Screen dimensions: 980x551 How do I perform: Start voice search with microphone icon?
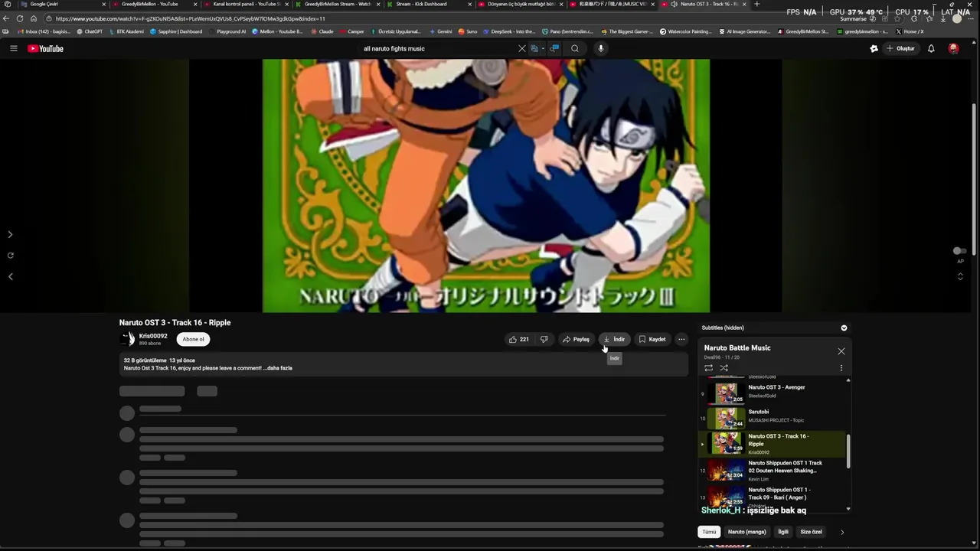coord(600,48)
